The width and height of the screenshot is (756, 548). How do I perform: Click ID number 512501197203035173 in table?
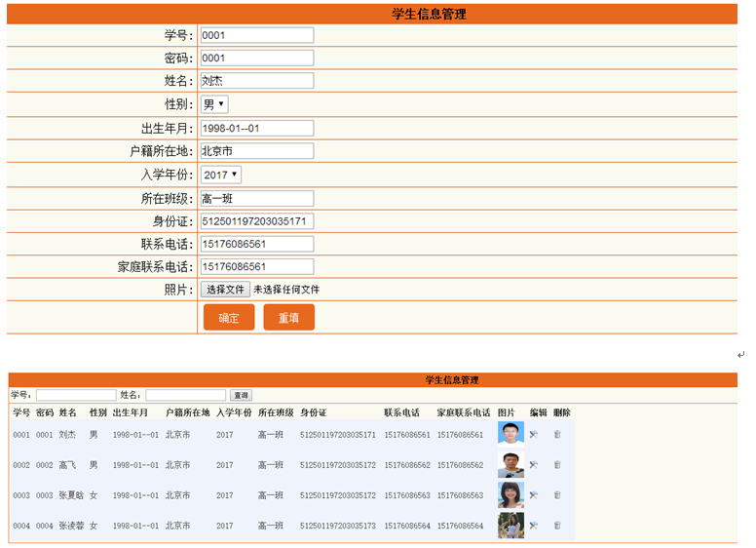338,526
